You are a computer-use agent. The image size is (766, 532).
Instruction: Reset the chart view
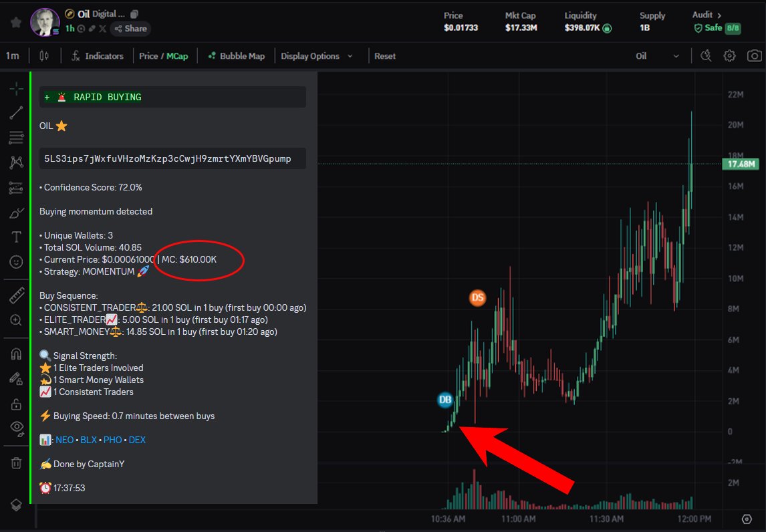click(x=385, y=56)
